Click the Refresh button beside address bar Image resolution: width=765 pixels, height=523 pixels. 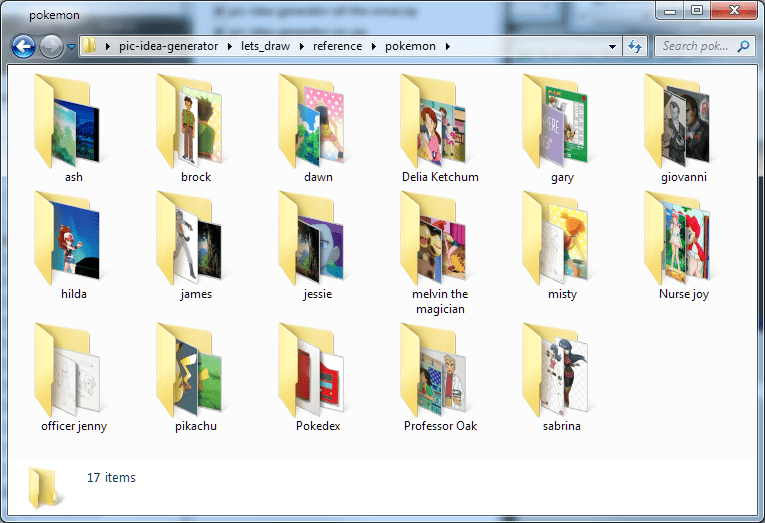click(634, 46)
